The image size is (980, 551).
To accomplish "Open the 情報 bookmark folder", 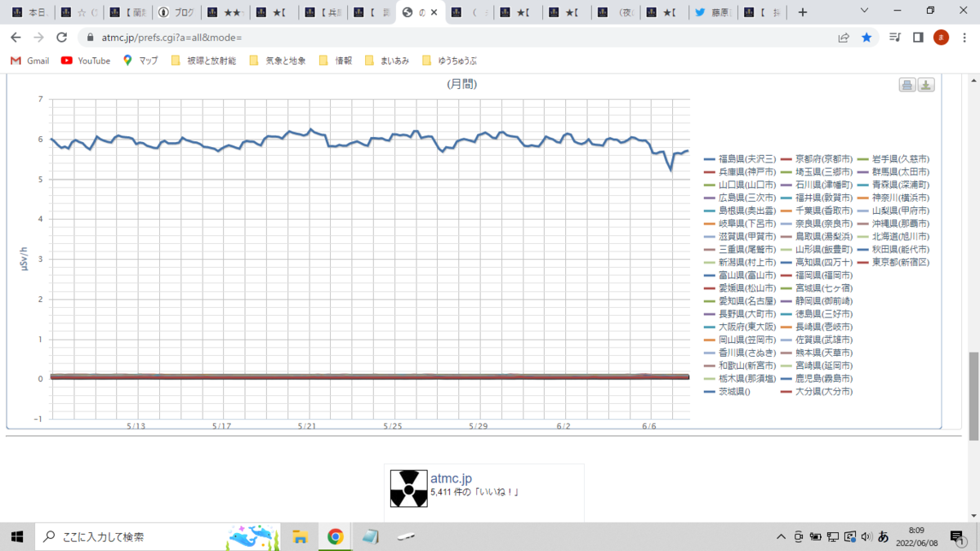I will click(336, 60).
